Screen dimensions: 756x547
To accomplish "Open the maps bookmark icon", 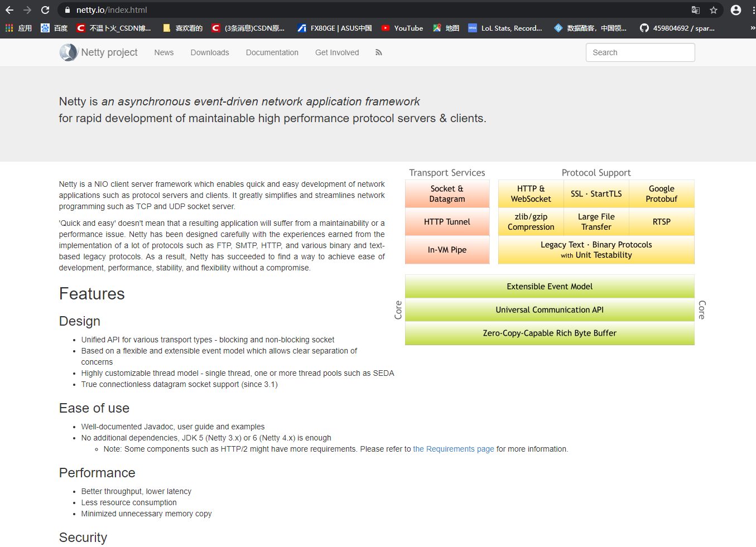I will click(437, 28).
